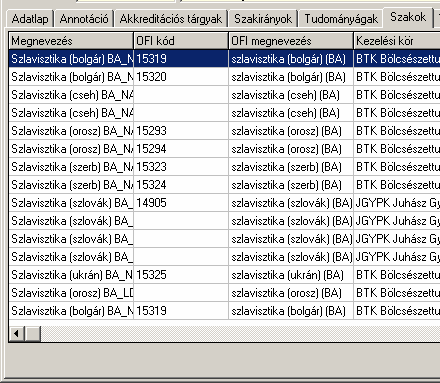Click szlavisztika (orosz) (BA) in 15294 row
This screenshot has width=440, height=383.
291,149
